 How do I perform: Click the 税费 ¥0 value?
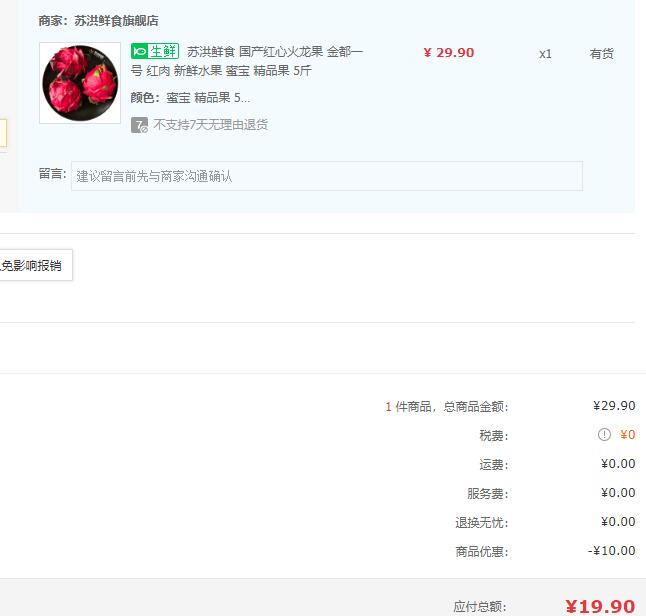point(627,435)
